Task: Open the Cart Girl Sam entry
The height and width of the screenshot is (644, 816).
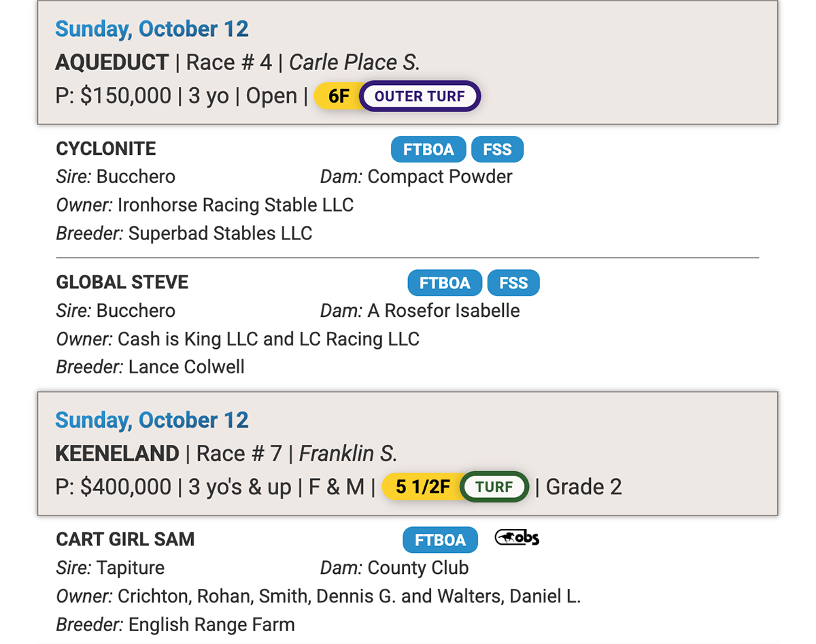Action: [x=125, y=539]
